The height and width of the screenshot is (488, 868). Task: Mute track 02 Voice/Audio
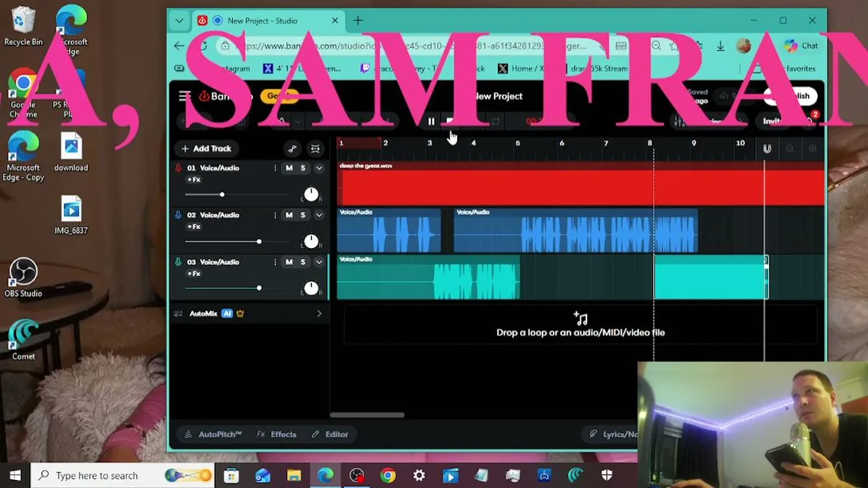point(289,215)
